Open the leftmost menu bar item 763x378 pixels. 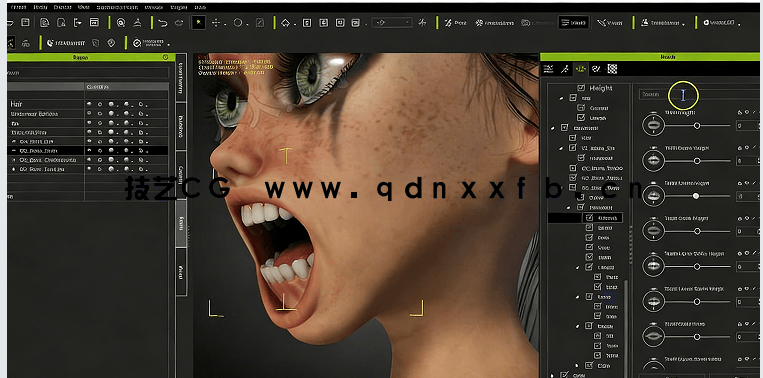(x=18, y=7)
